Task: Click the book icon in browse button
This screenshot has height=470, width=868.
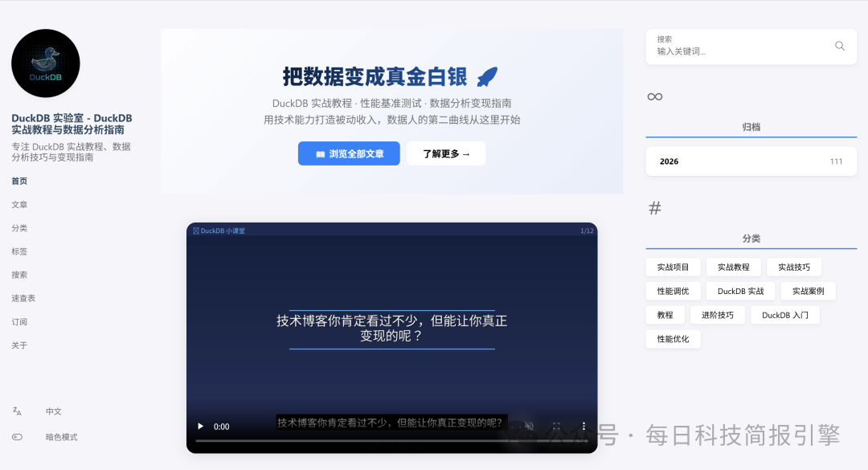Action: point(320,154)
